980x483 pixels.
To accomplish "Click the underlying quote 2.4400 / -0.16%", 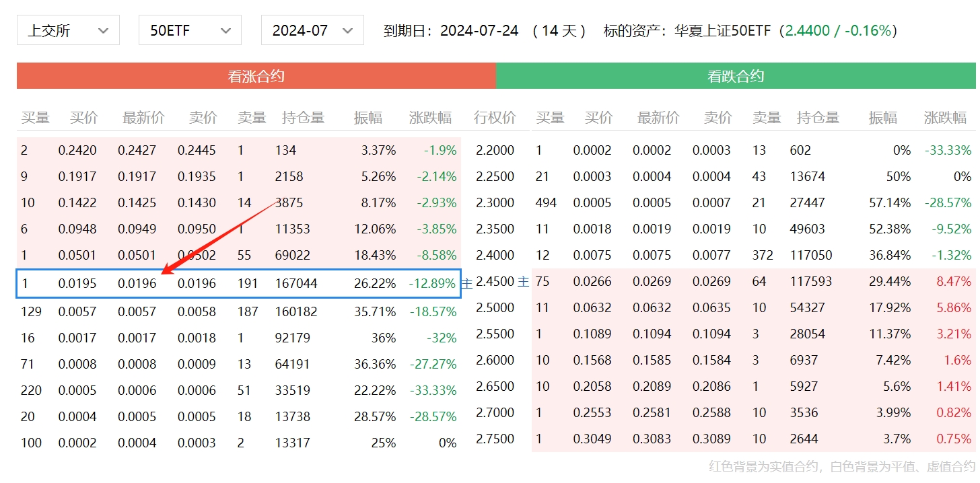I will pyautogui.click(x=838, y=31).
